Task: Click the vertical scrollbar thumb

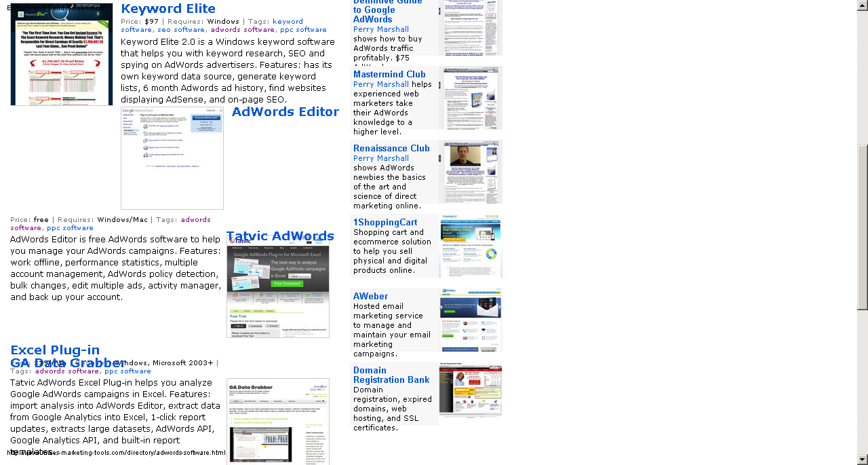Action: 863,227
